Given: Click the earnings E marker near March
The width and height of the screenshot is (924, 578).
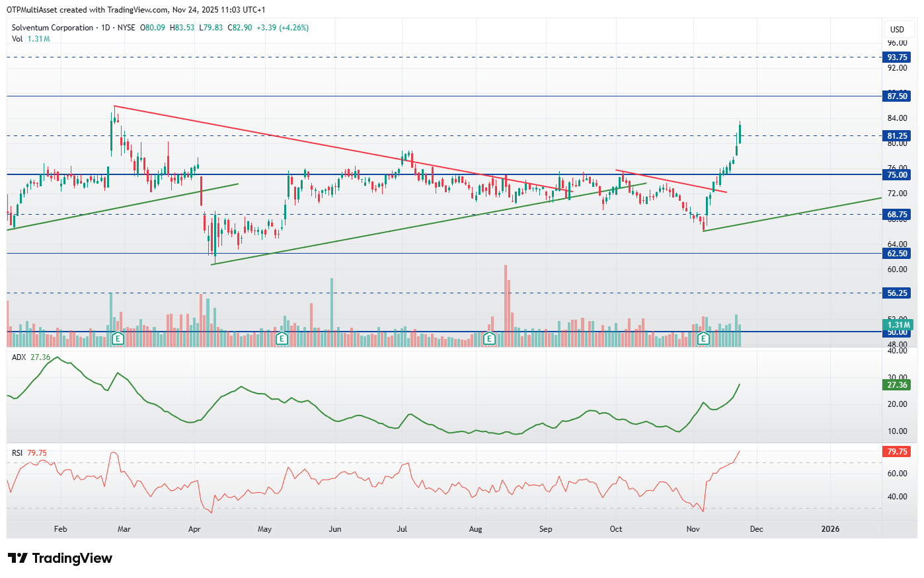Looking at the screenshot, I should point(118,338).
